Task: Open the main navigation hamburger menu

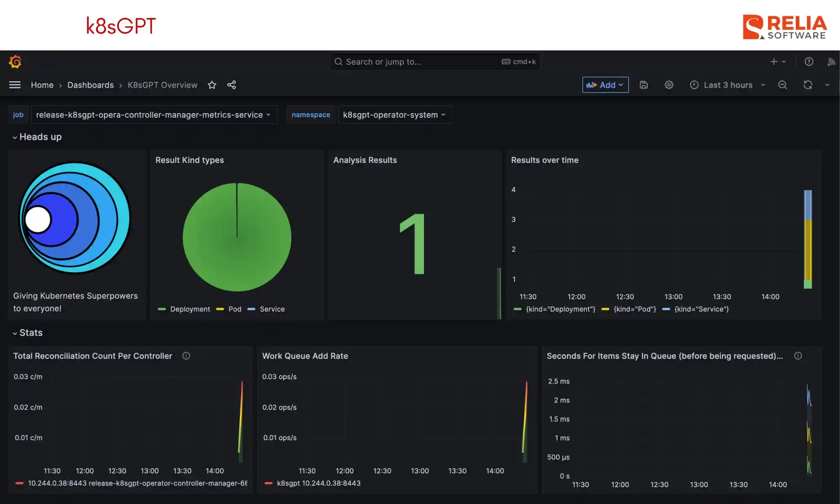Action: [x=15, y=85]
